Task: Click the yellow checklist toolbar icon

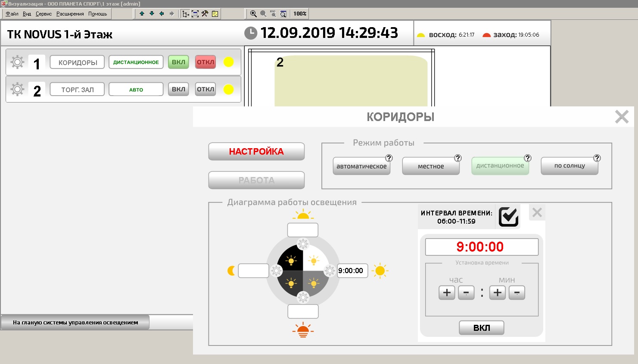Action: 215,14
